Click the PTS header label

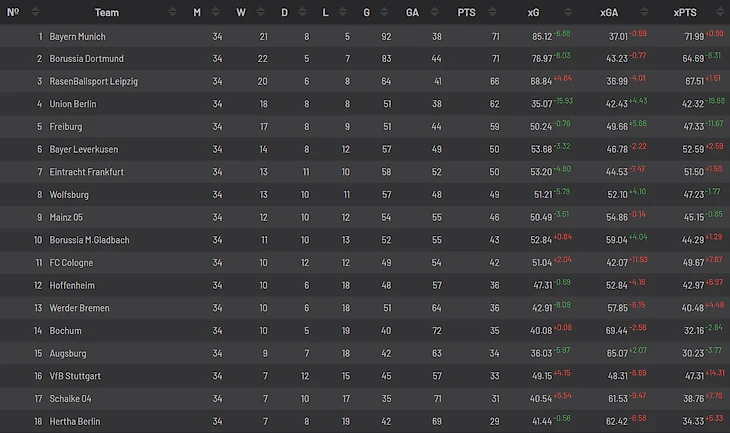coord(466,13)
